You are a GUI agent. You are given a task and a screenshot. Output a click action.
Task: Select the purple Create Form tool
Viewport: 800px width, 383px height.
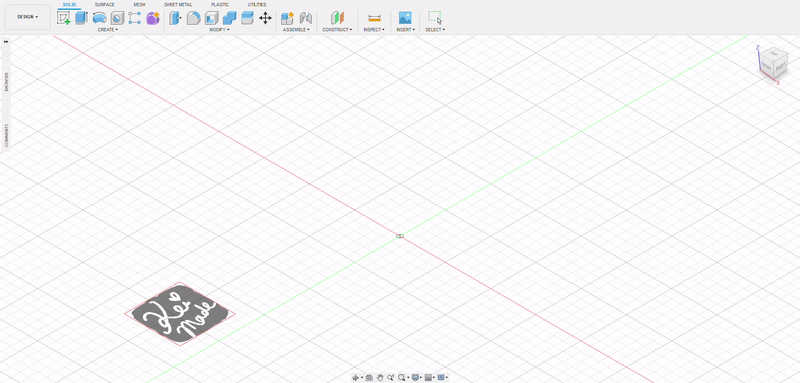(153, 18)
